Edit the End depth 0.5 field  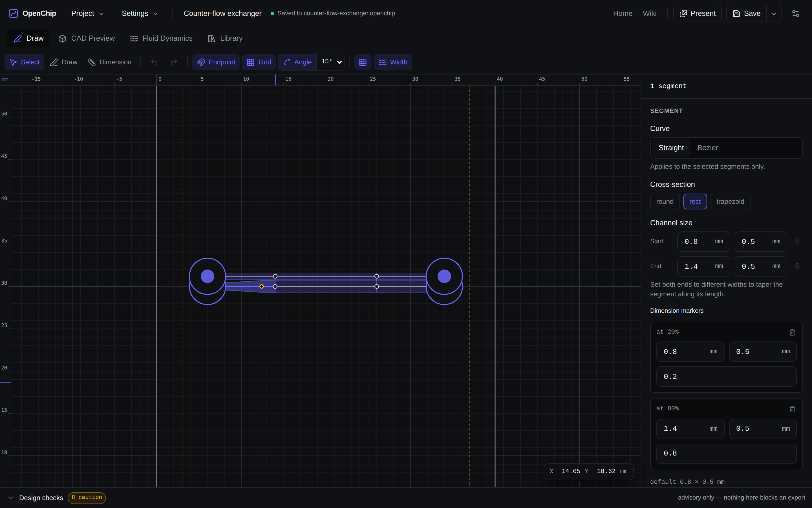point(761,266)
